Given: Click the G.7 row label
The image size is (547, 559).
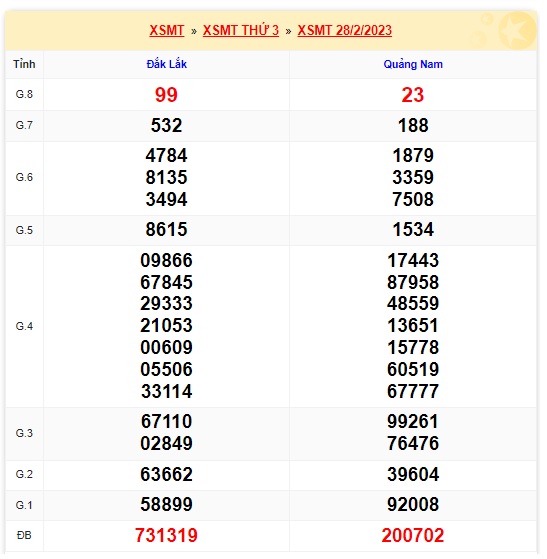Looking at the screenshot, I should tap(24, 125).
